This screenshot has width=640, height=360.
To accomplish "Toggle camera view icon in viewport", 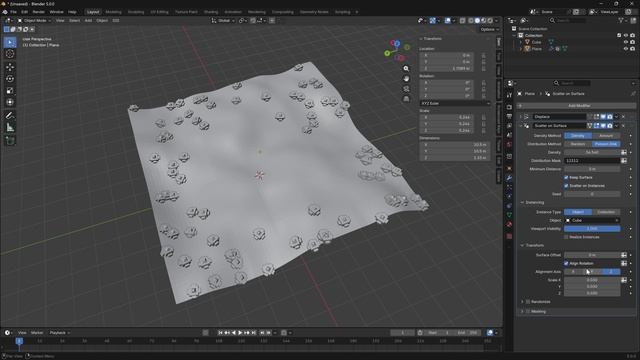I will pyautogui.click(x=406, y=89).
